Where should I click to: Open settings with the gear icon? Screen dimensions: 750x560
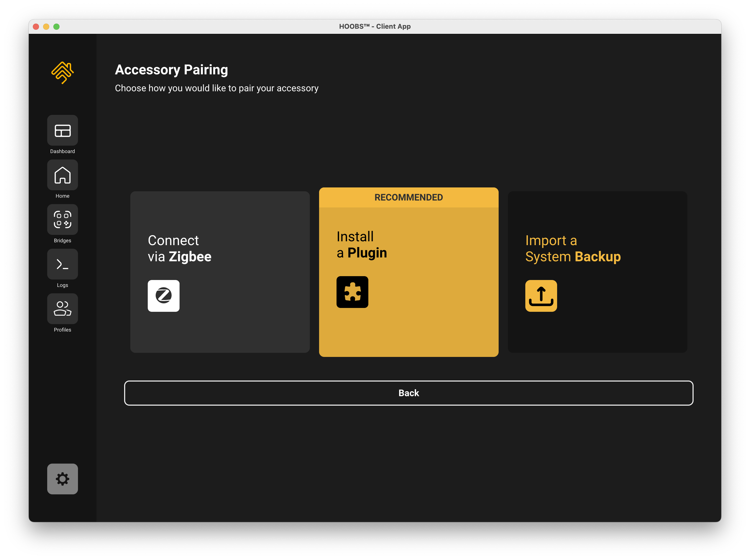pos(62,479)
